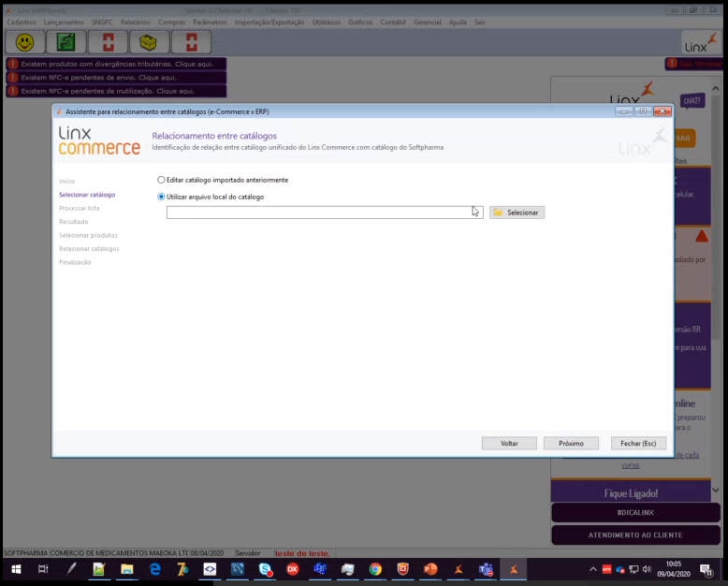The height and width of the screenshot is (586, 728).
Task: Open the red DX app in taskbar
Action: (x=293, y=569)
